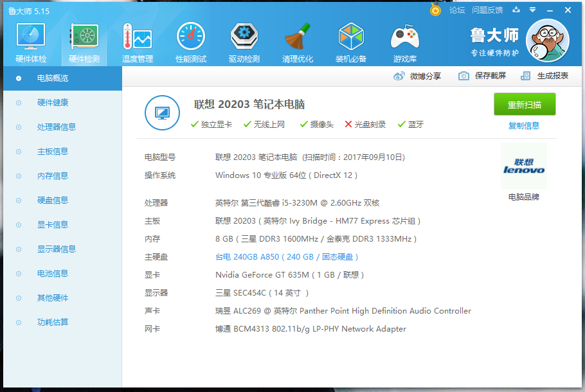Open 清理优化 broom icon

(298, 42)
